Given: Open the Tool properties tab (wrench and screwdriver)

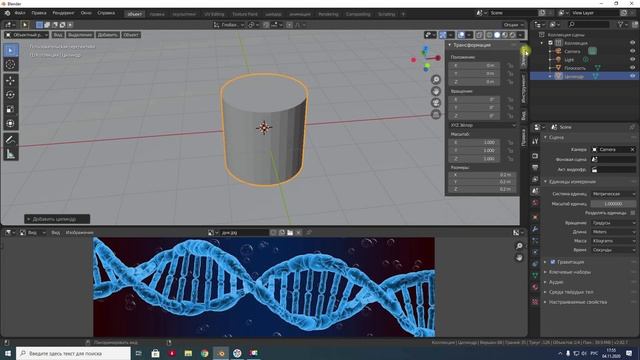Looking at the screenshot, I should tap(535, 141).
